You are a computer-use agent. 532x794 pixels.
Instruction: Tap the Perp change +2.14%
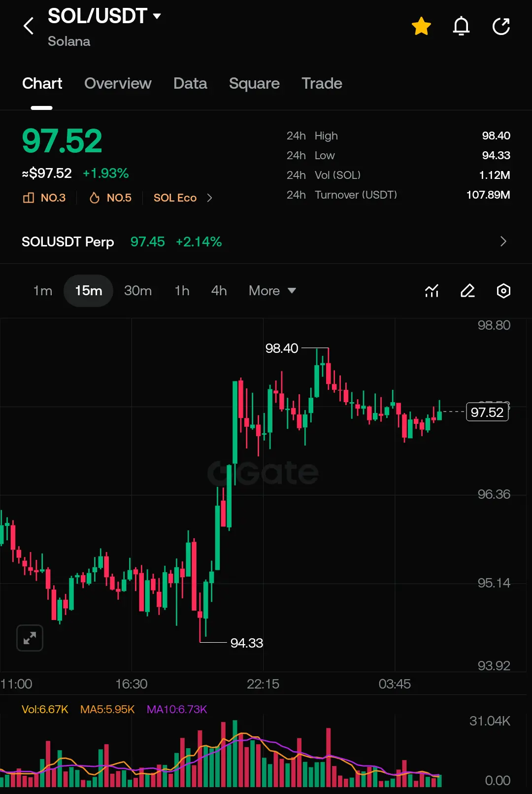199,242
